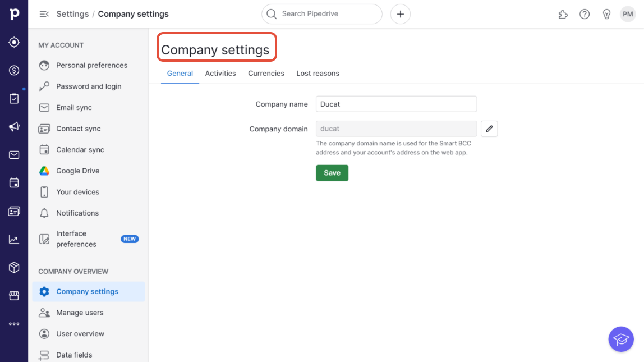Screen dimensions: 644x362
Task: Collapse the settings sidebar menu
Action: click(x=44, y=14)
